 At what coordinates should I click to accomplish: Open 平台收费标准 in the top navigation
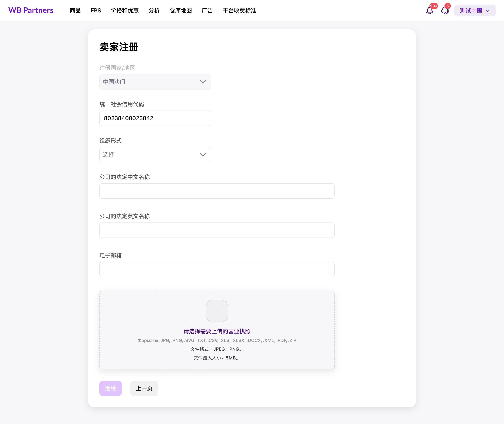click(x=240, y=10)
